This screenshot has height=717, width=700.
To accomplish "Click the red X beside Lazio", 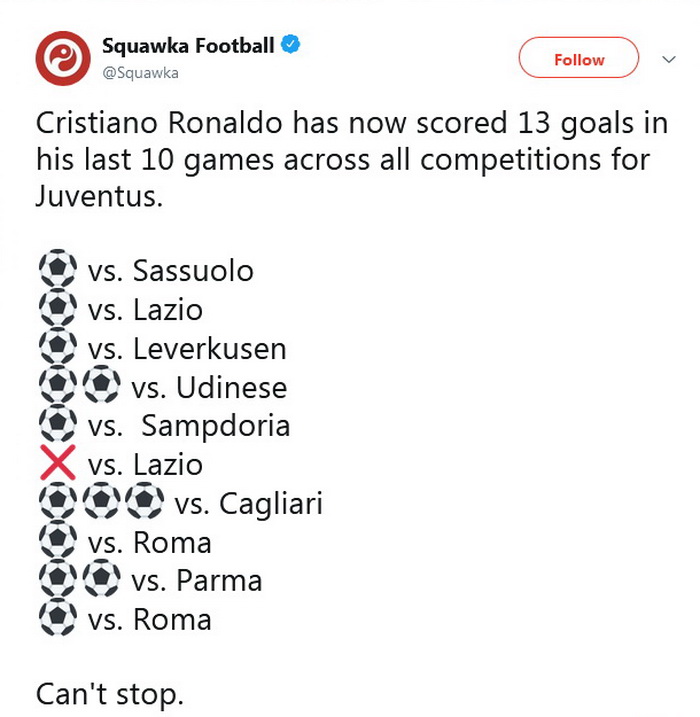I will [x=56, y=465].
